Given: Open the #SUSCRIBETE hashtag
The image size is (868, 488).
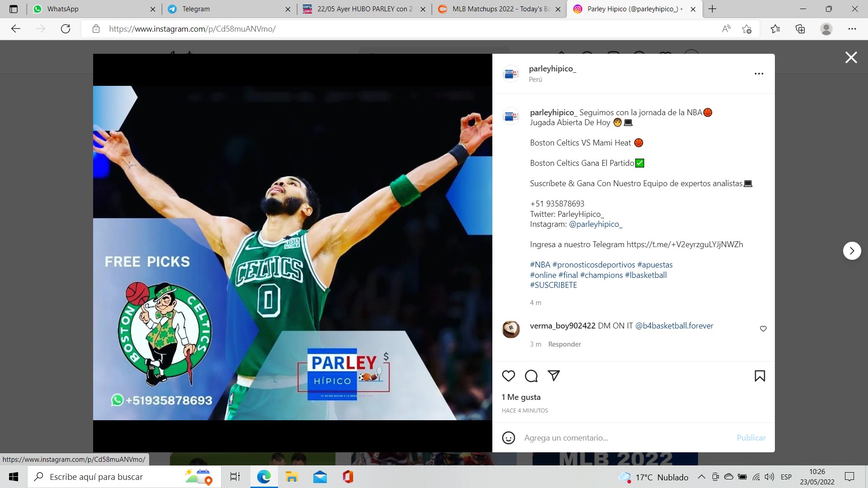Looking at the screenshot, I should [553, 285].
